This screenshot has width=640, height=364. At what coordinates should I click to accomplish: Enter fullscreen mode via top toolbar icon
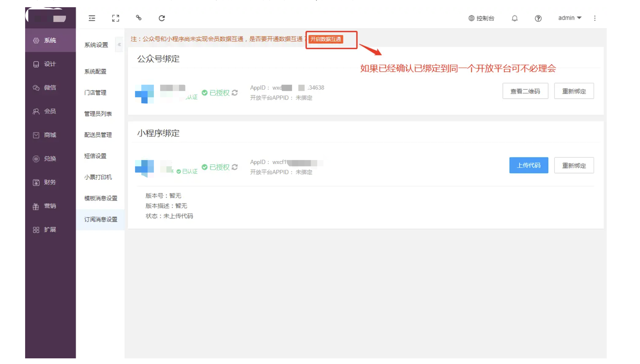116,18
